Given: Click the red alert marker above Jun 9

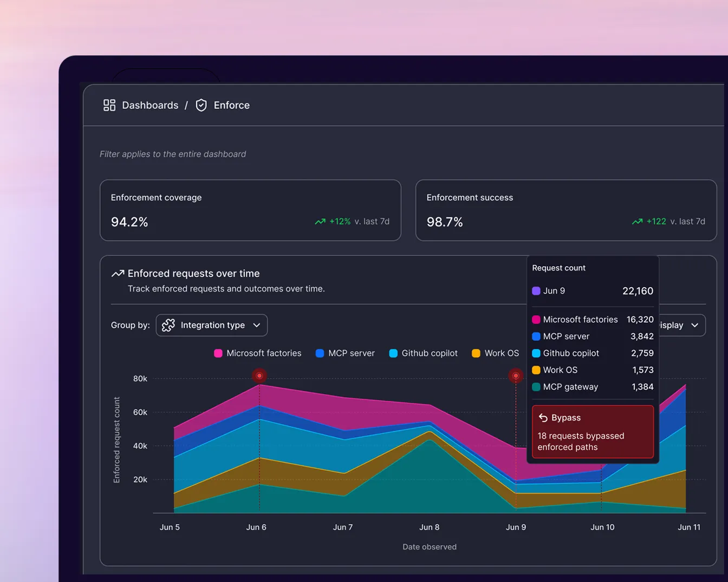Looking at the screenshot, I should (516, 376).
